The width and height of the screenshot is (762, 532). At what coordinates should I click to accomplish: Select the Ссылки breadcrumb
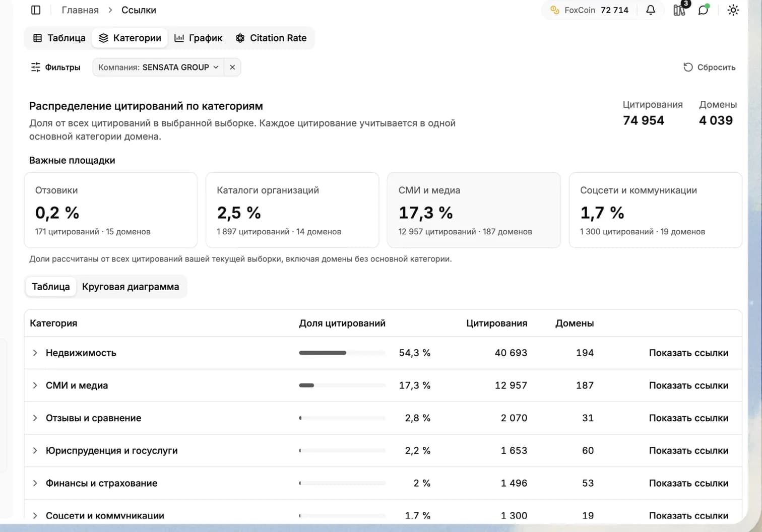(x=139, y=10)
